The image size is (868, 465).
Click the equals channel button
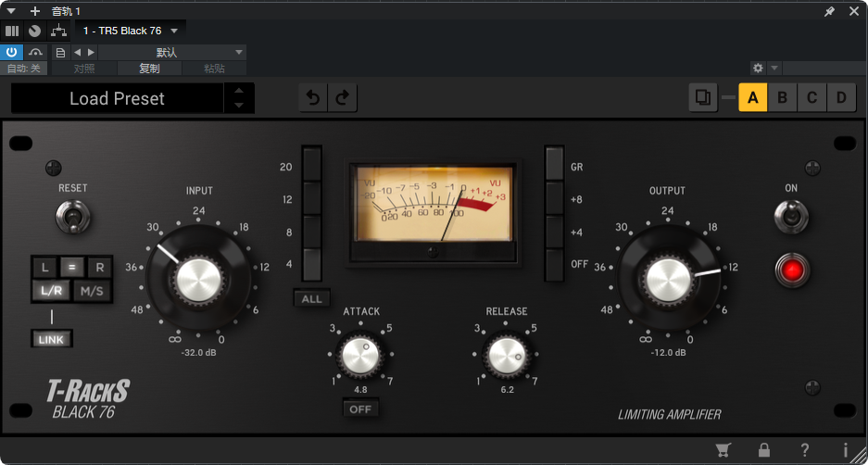point(71,268)
